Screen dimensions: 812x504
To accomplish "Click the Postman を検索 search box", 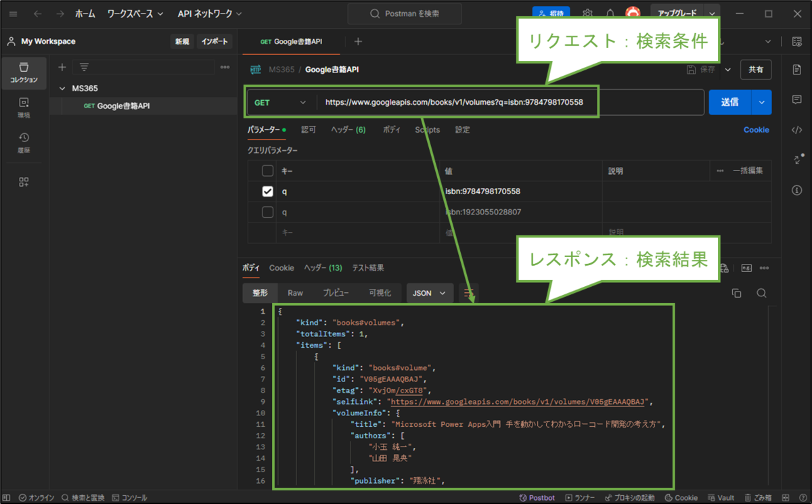I will click(x=405, y=14).
